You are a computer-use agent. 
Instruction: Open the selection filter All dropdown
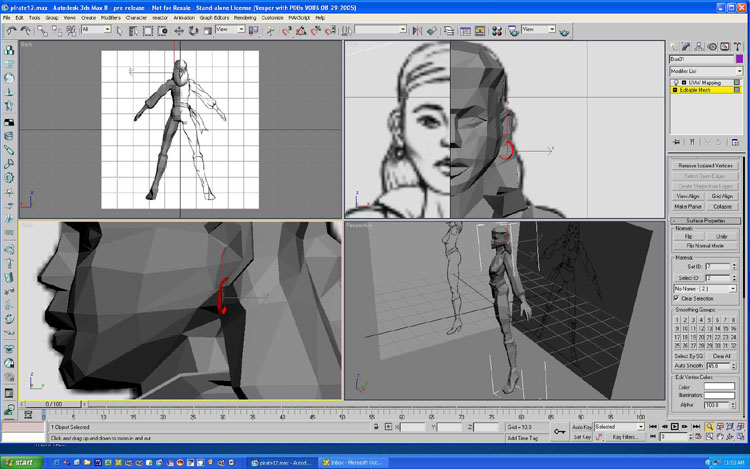pyautogui.click(x=97, y=30)
